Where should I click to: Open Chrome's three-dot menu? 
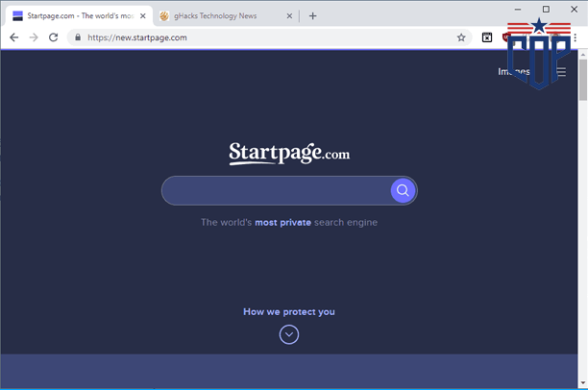(576, 37)
